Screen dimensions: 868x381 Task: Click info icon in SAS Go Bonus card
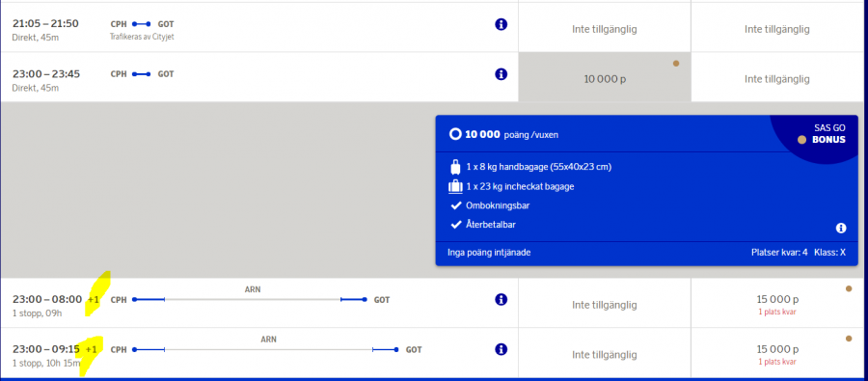coord(841,229)
